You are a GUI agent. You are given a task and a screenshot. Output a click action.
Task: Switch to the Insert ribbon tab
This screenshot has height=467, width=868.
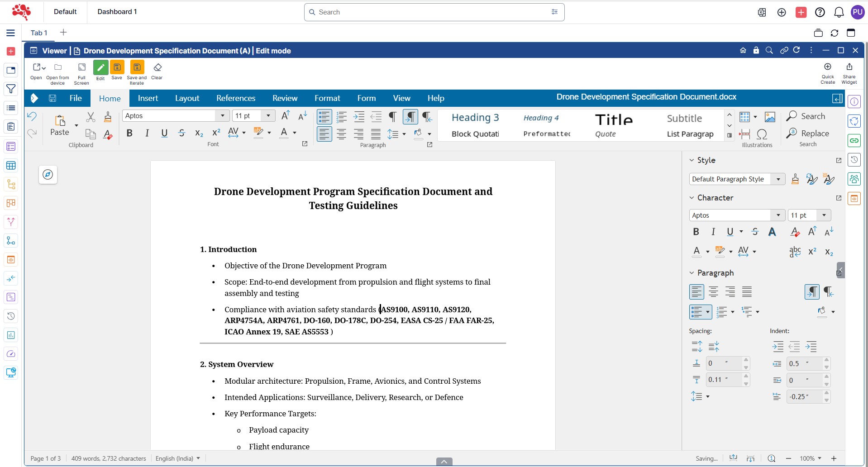[x=148, y=98]
